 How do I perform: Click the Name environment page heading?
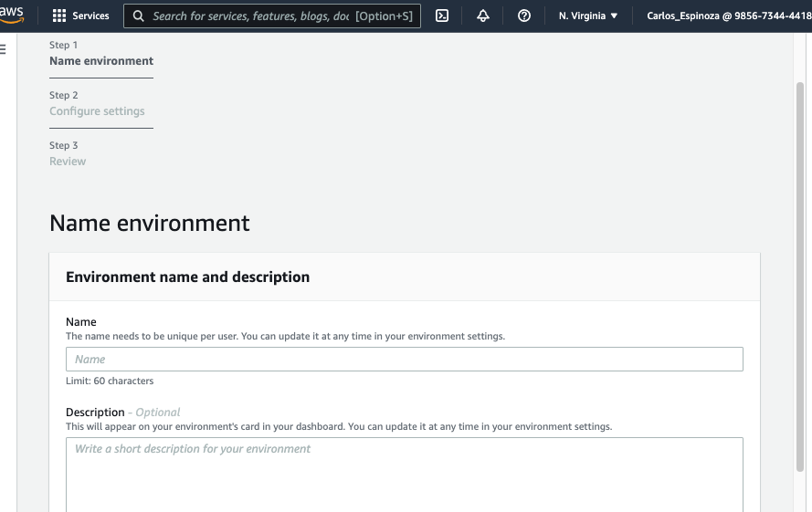[150, 223]
